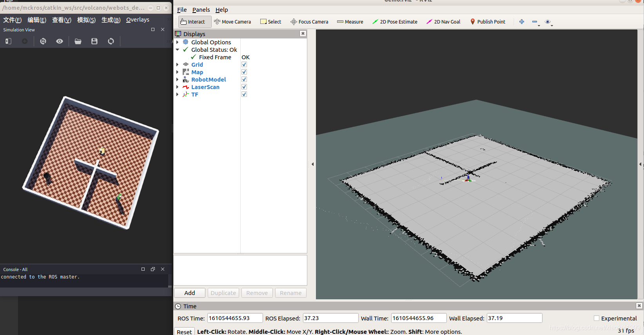Click the robot TF axes in RViz view
644x335 pixels.
tap(468, 178)
